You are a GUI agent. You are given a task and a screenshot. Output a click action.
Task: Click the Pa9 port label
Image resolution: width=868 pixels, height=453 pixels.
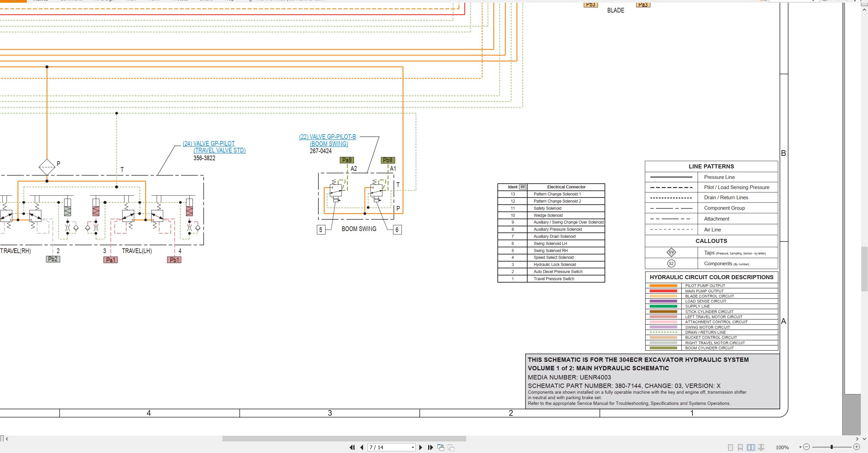pyautogui.click(x=347, y=160)
